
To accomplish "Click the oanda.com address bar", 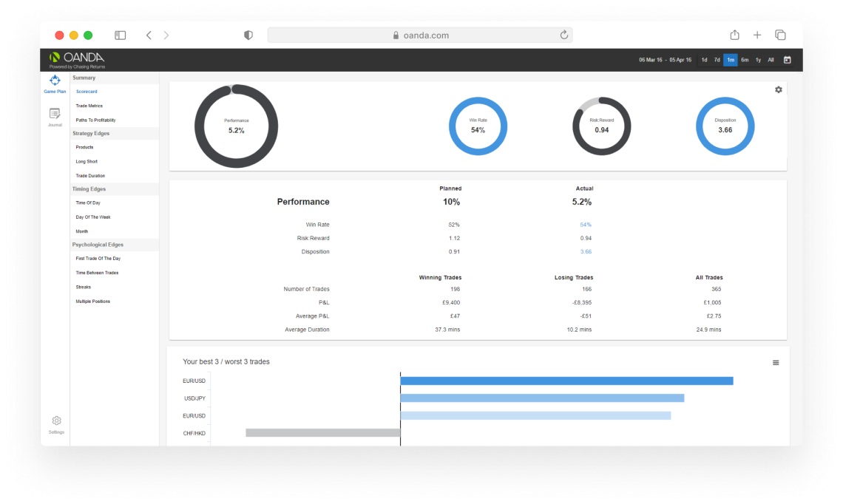I will 419,35.
